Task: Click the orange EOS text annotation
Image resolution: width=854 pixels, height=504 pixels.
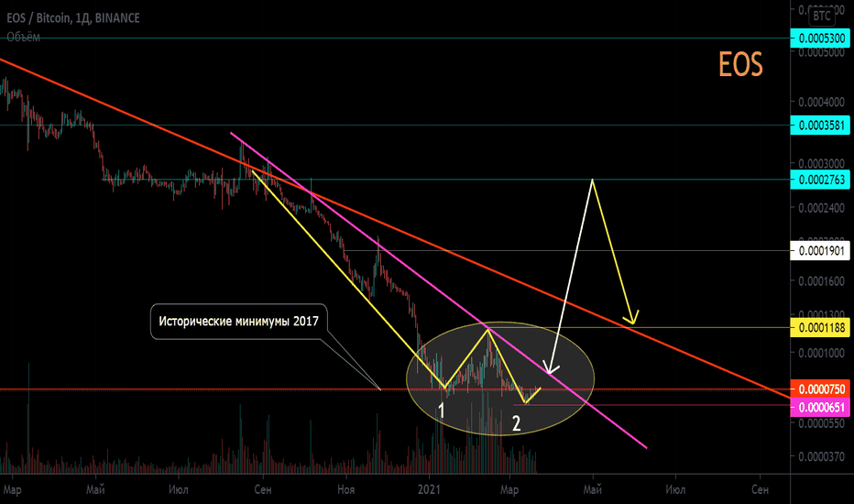Action: tap(740, 64)
